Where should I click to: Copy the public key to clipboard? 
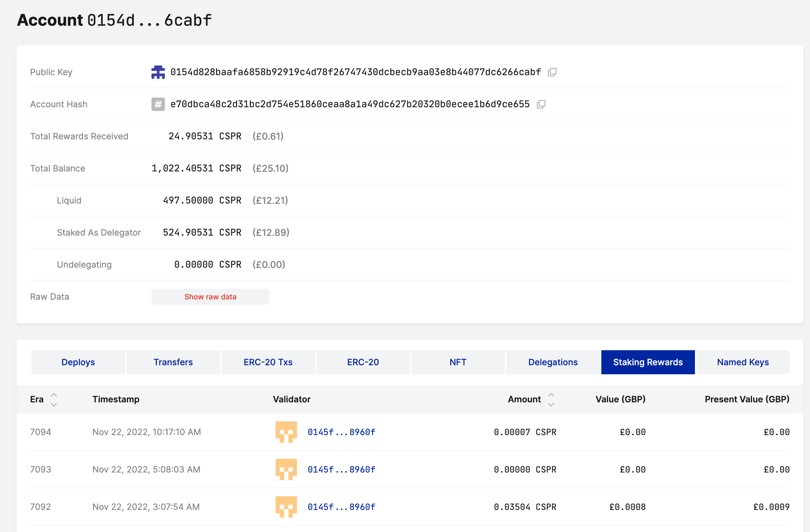552,72
